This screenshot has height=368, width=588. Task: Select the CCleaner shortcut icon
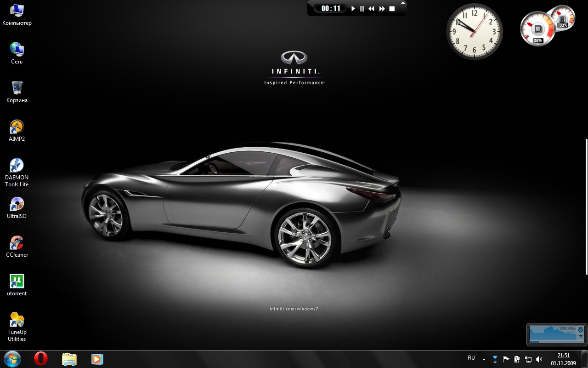point(17,243)
